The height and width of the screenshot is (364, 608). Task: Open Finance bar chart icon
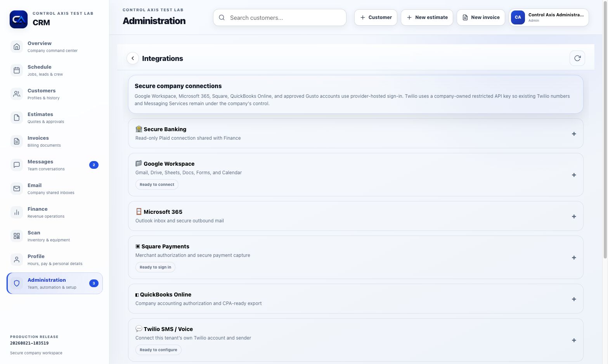[x=17, y=212]
